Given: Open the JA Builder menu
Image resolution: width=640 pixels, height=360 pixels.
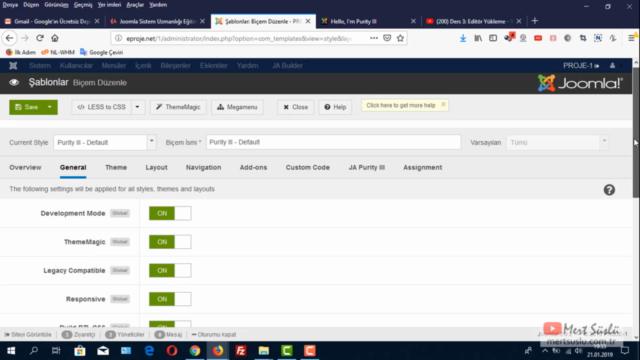Looking at the screenshot, I should 287,65.
